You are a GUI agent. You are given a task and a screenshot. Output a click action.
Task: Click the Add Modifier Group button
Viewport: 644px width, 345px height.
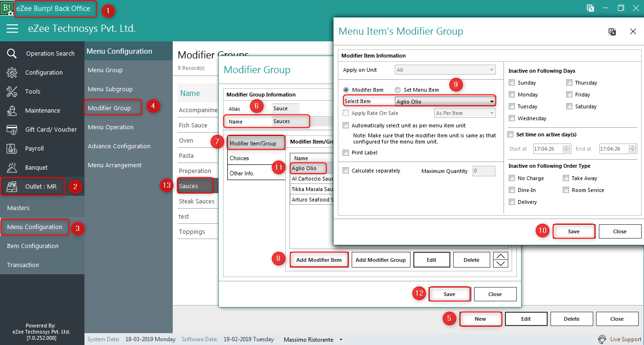(x=381, y=260)
